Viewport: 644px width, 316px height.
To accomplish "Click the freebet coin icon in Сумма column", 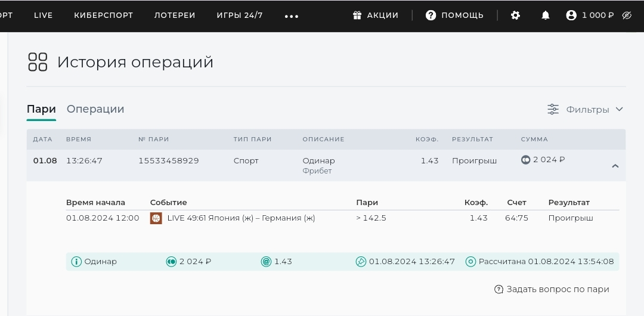I will point(525,160).
